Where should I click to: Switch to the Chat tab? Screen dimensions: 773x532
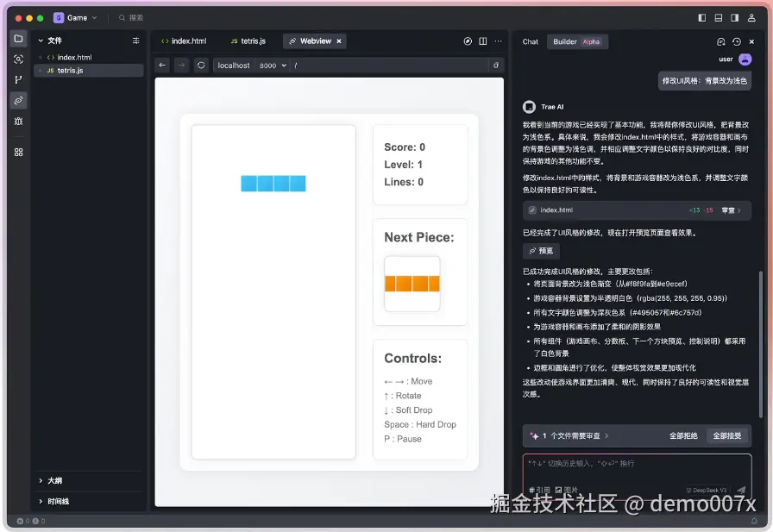pos(531,42)
